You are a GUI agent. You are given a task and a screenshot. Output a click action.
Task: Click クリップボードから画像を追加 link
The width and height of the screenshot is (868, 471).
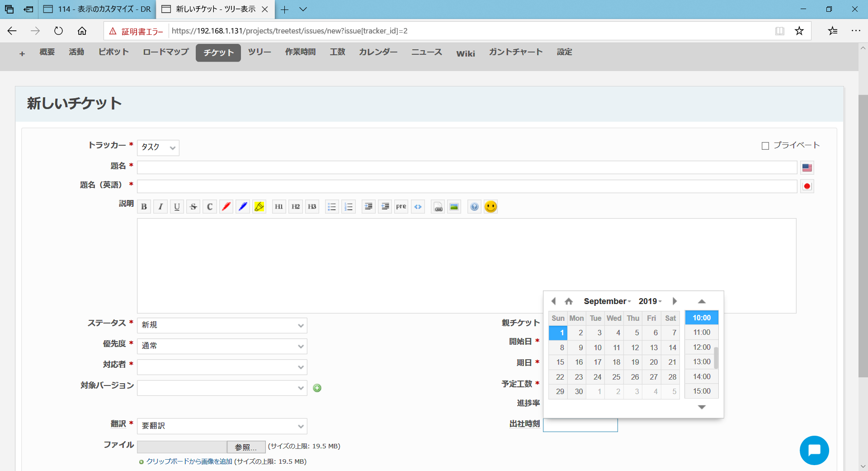pos(189,461)
